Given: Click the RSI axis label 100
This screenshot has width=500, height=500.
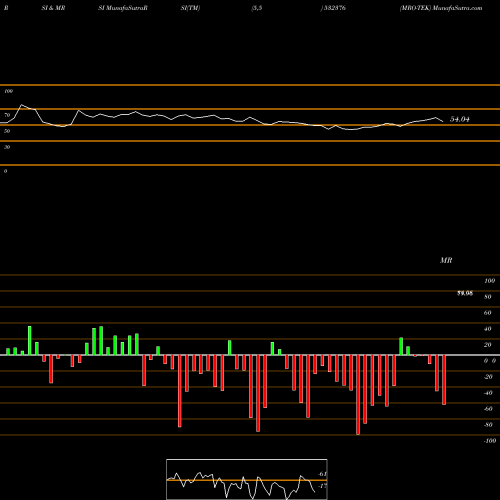Looking at the screenshot, I should click(x=9, y=91).
